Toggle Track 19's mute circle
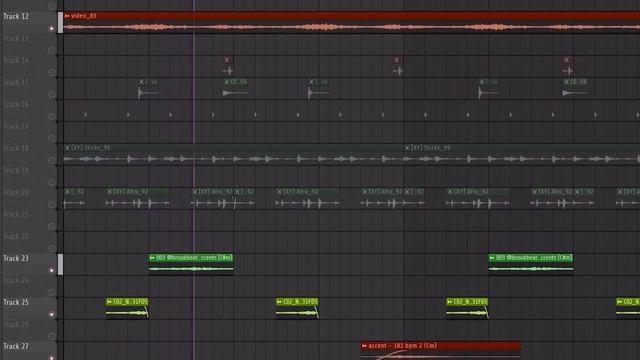The width and height of the screenshot is (640, 360). pos(51,182)
